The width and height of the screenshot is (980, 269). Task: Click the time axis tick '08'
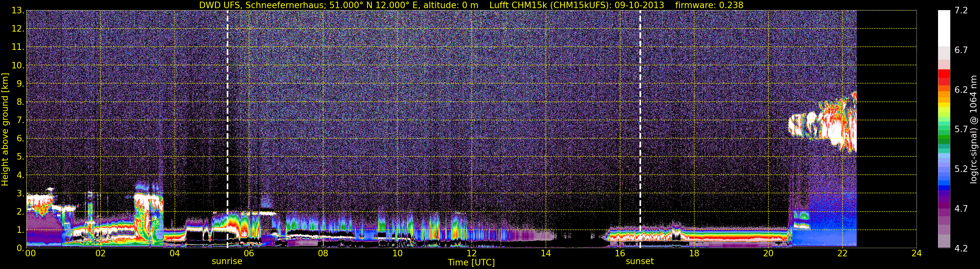point(323,253)
